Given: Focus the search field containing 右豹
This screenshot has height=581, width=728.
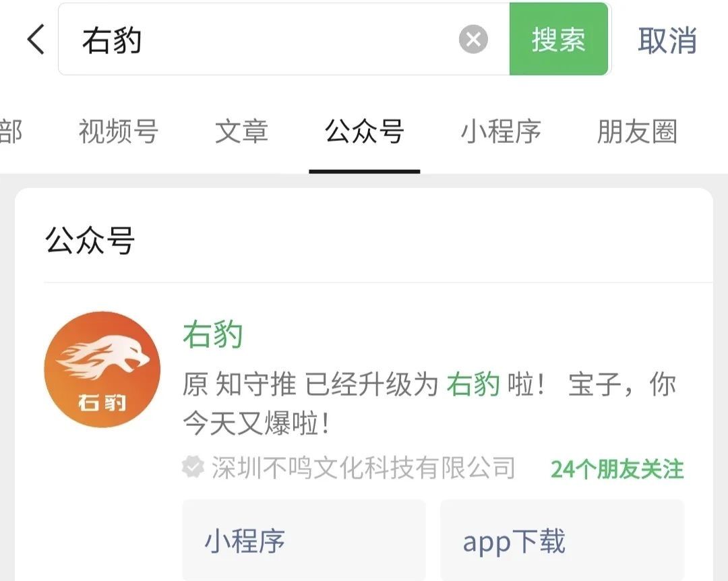Looking at the screenshot, I should tap(284, 39).
